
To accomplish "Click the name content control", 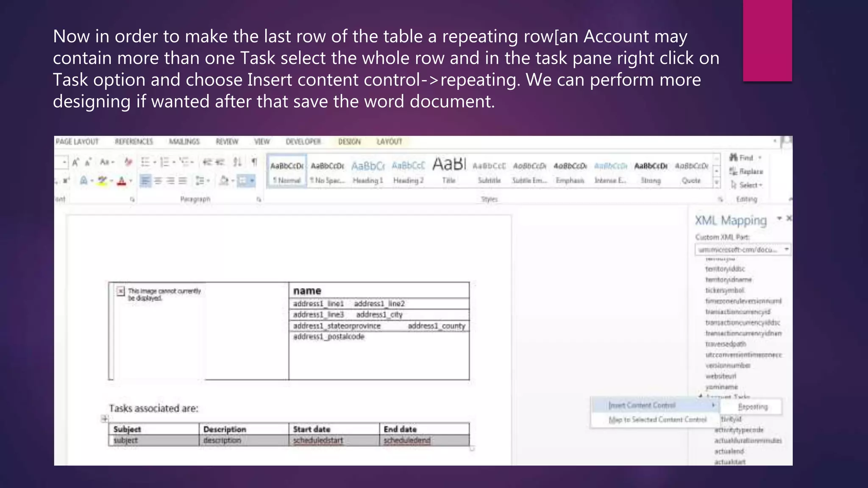I will pyautogui.click(x=307, y=291).
